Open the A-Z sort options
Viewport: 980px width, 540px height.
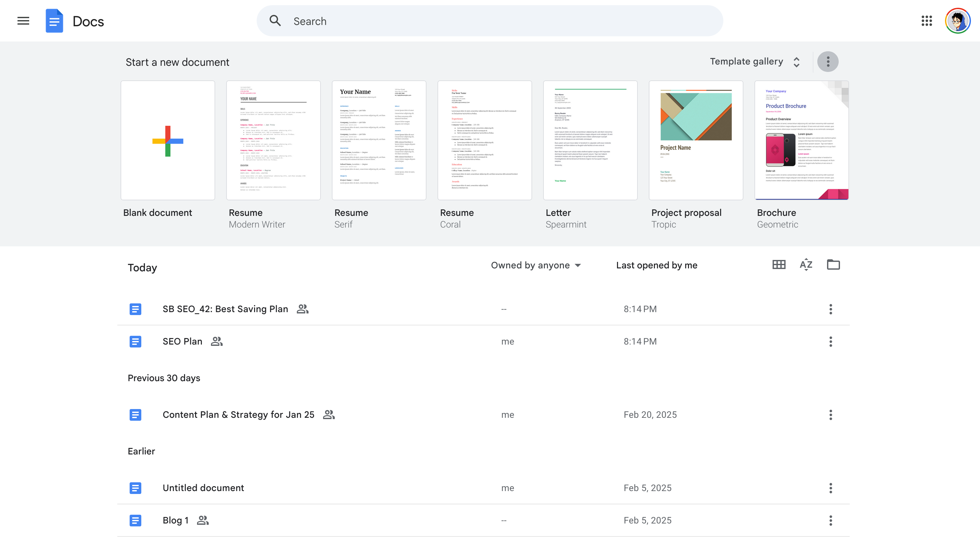[x=806, y=265]
